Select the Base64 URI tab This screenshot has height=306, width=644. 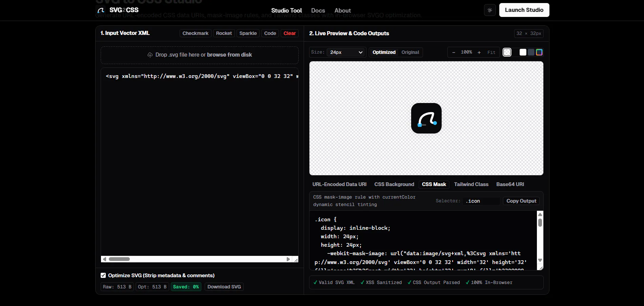[x=510, y=184]
